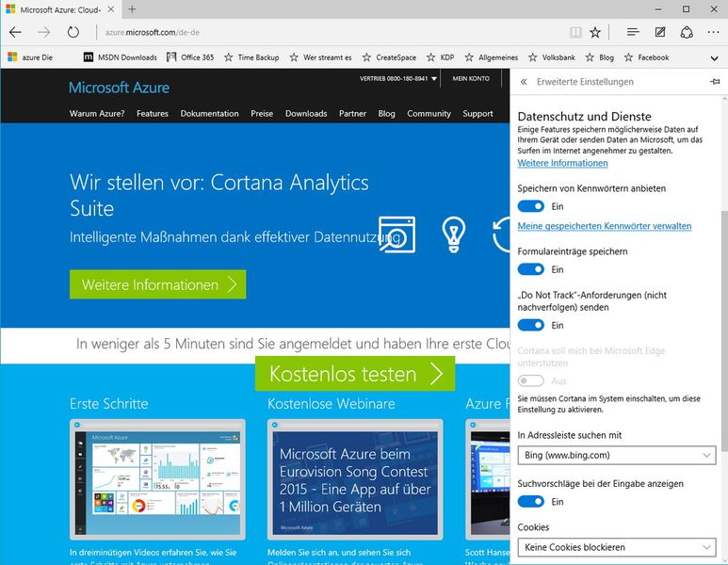Add page to favorites with star icon
This screenshot has height=565, width=728.
[x=595, y=32]
